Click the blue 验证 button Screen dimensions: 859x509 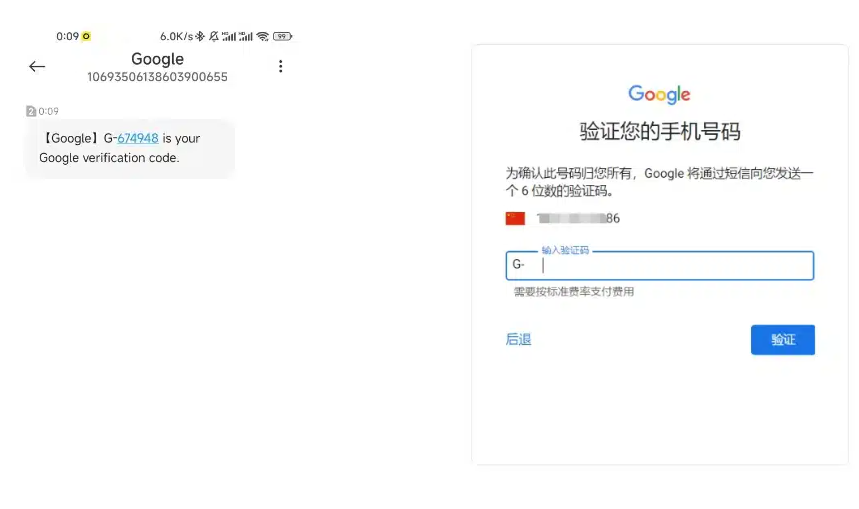pos(782,340)
